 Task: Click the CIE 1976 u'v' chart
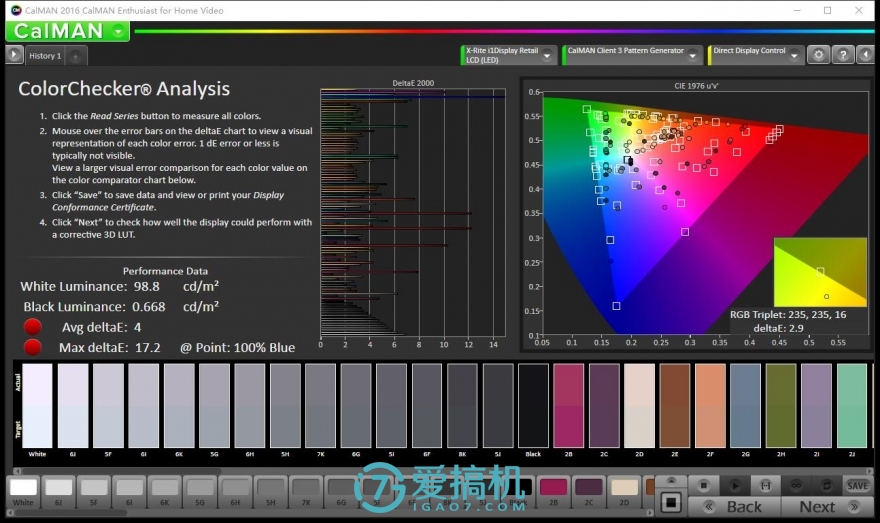pos(705,213)
